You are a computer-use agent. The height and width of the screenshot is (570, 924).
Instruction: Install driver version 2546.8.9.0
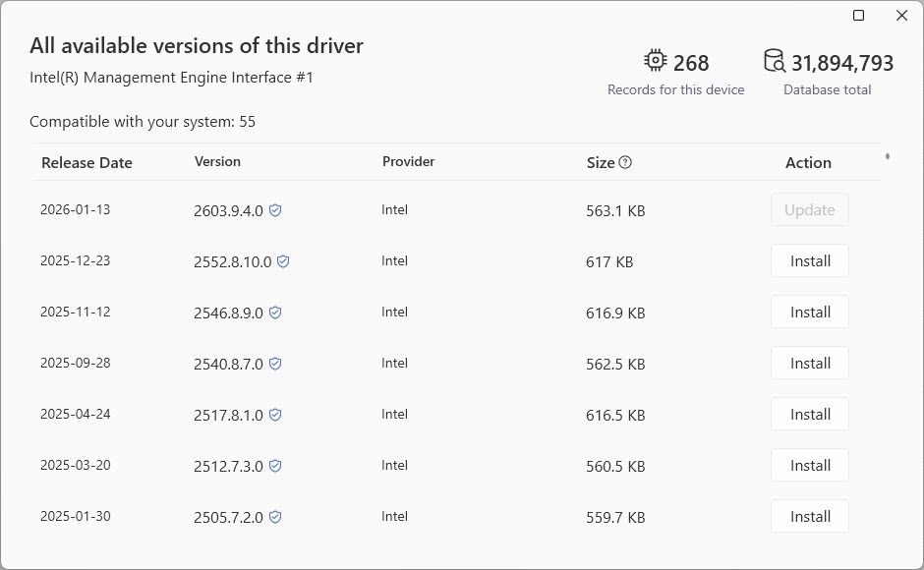[810, 312]
